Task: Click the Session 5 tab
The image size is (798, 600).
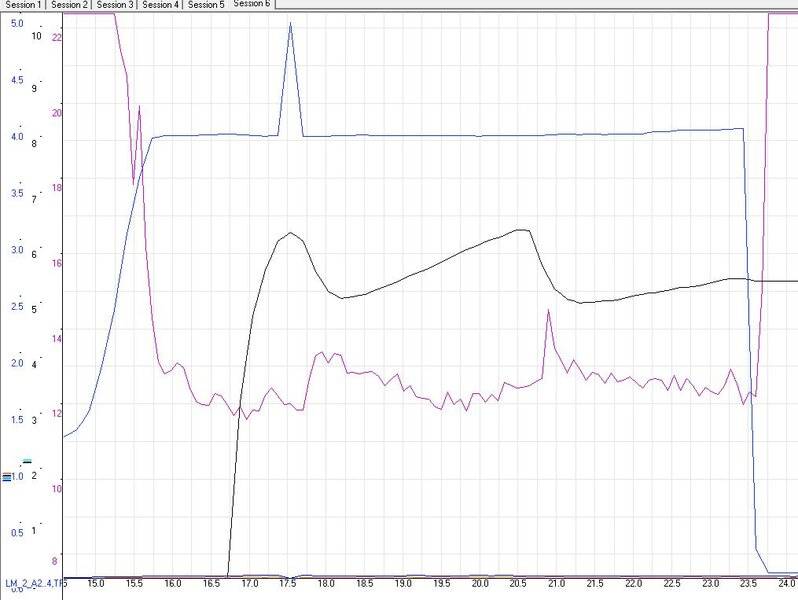Action: click(x=206, y=5)
